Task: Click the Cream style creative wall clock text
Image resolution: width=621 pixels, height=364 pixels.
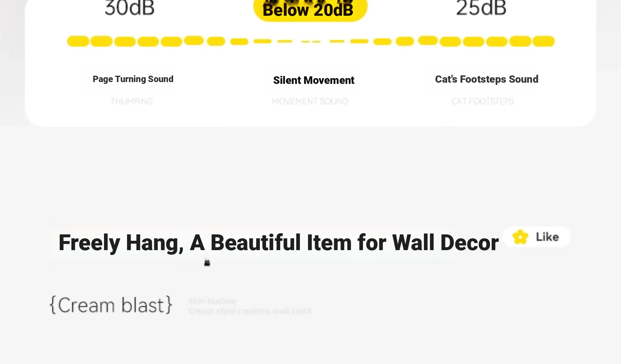Action: coord(250,311)
